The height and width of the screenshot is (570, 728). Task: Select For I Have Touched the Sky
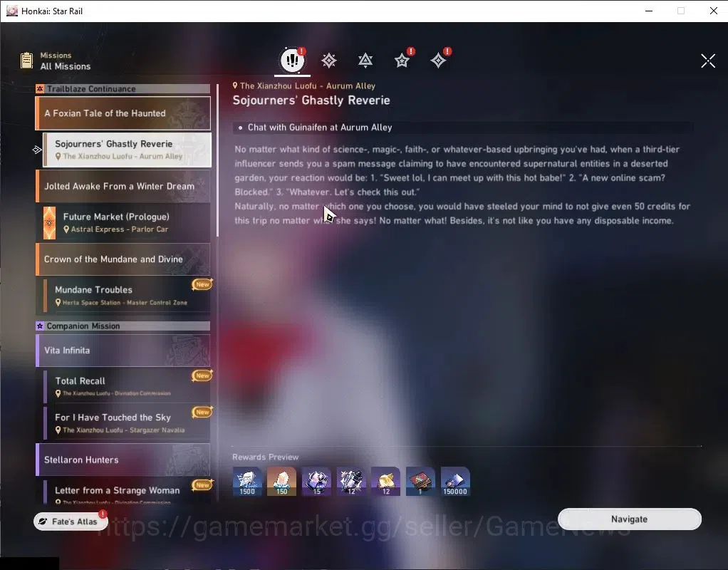pyautogui.click(x=127, y=423)
